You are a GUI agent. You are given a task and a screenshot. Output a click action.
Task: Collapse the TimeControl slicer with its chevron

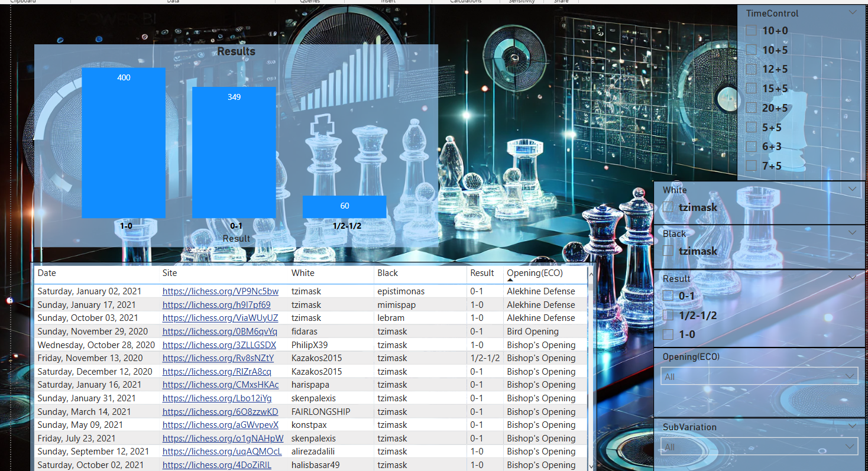click(853, 12)
